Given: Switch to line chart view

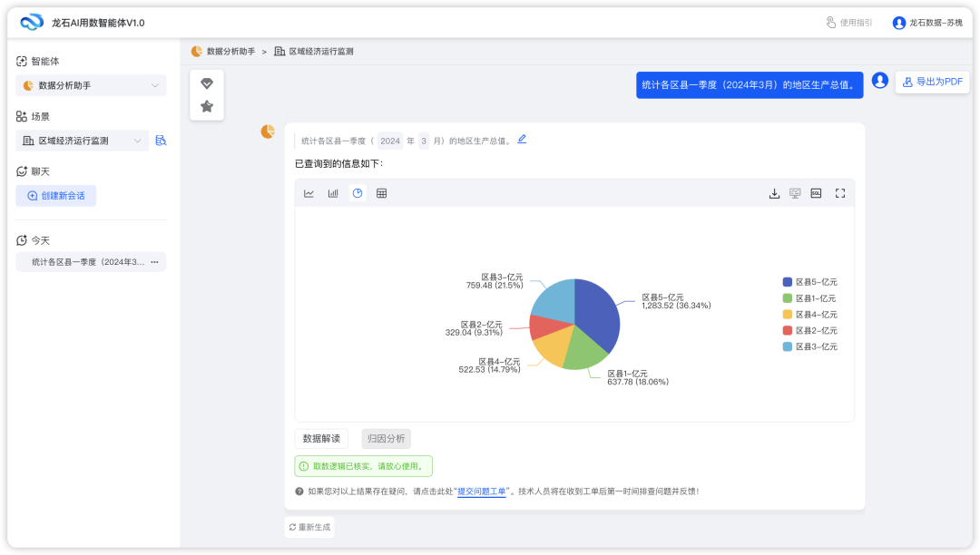Looking at the screenshot, I should tap(309, 193).
